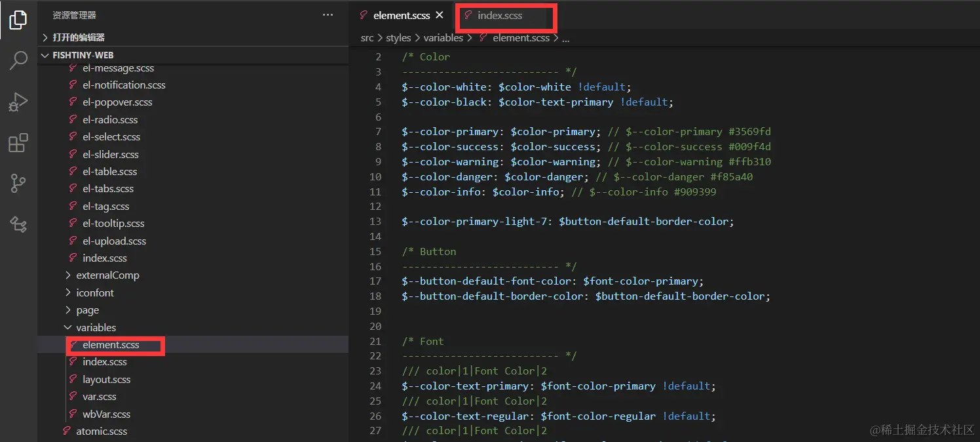The image size is (980, 442).
Task: Open the bottom activity bar tree icon
Action: [x=18, y=224]
